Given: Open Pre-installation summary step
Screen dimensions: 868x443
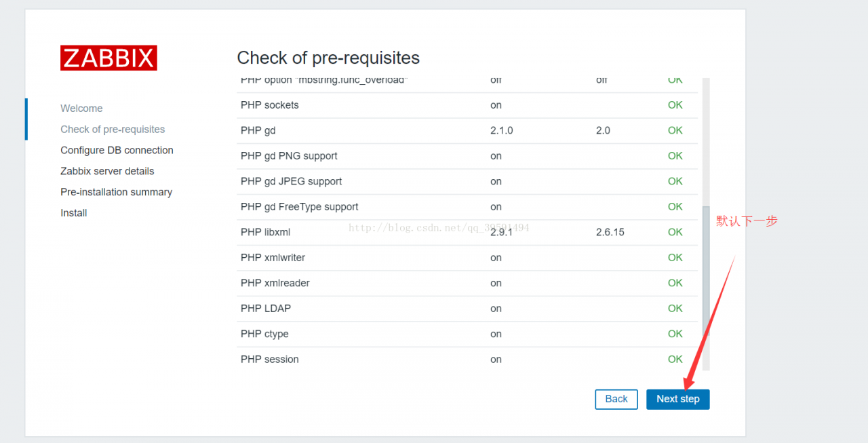Looking at the screenshot, I should pyautogui.click(x=116, y=193).
